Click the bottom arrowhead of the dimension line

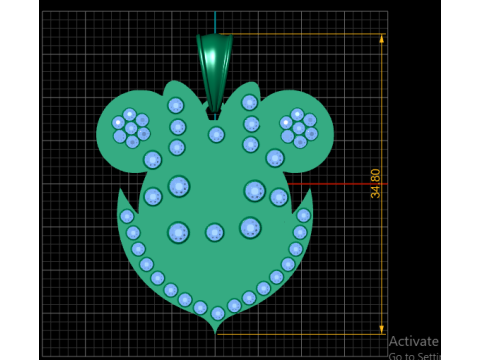click(x=382, y=329)
